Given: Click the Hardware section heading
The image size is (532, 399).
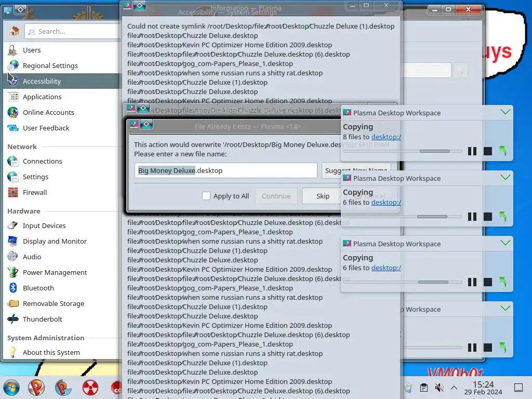Looking at the screenshot, I should point(24,211).
